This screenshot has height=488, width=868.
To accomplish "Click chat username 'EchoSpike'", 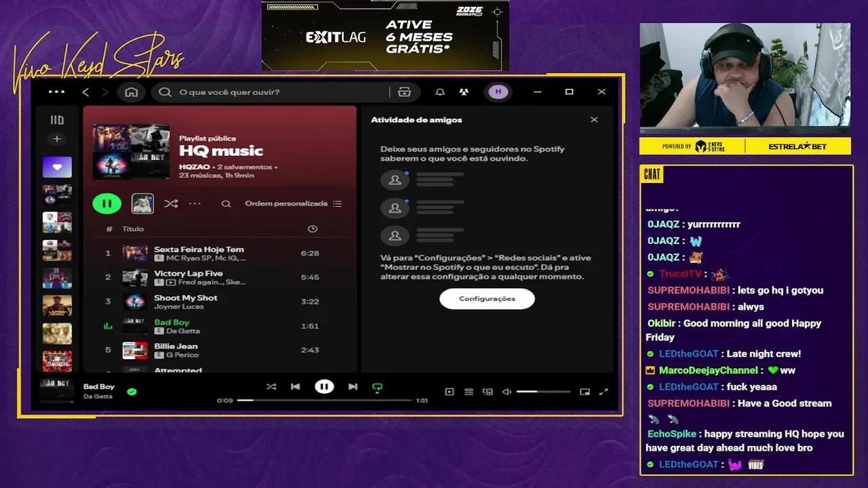I will coord(672,434).
